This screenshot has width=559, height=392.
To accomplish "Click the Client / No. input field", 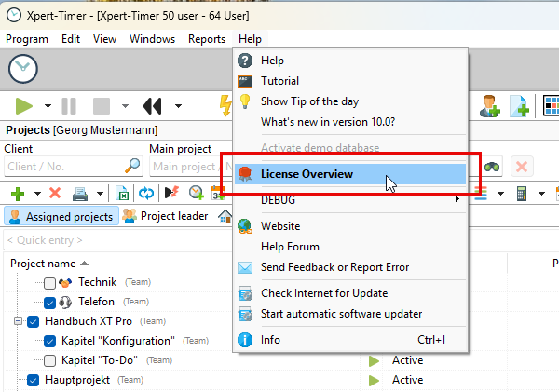I will point(63,167).
